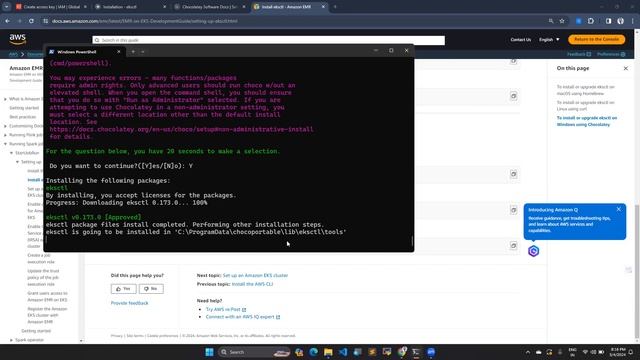This screenshot has width=640, height=360.
Task: Click the Chrome address bar URL
Action: point(144,21)
